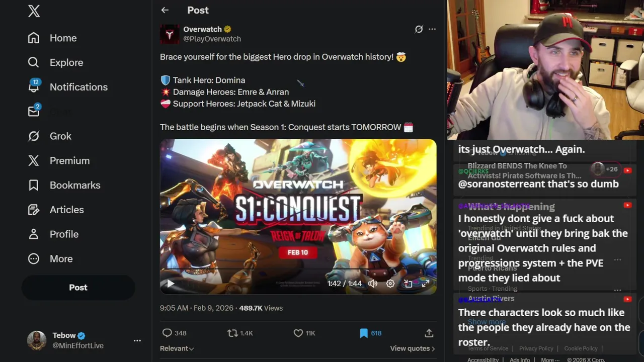Click the reply comment icon
The height and width of the screenshot is (362, 644).
167,333
